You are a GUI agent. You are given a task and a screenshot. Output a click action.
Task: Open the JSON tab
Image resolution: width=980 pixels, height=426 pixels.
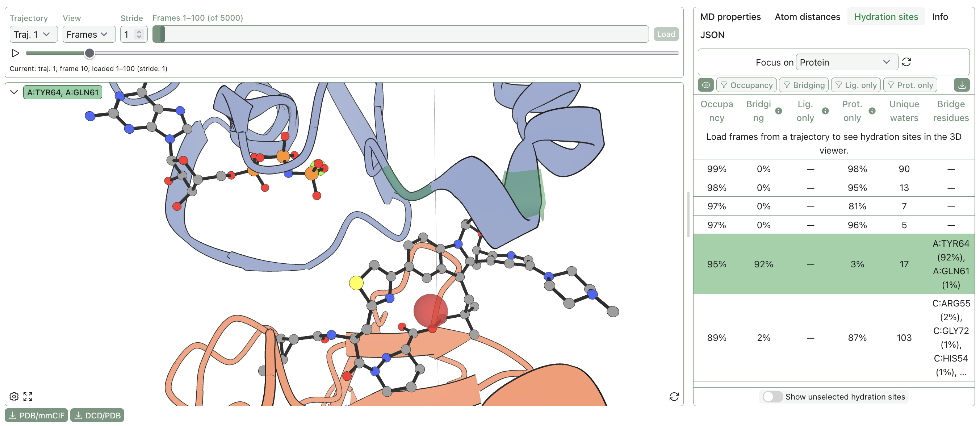pos(712,35)
